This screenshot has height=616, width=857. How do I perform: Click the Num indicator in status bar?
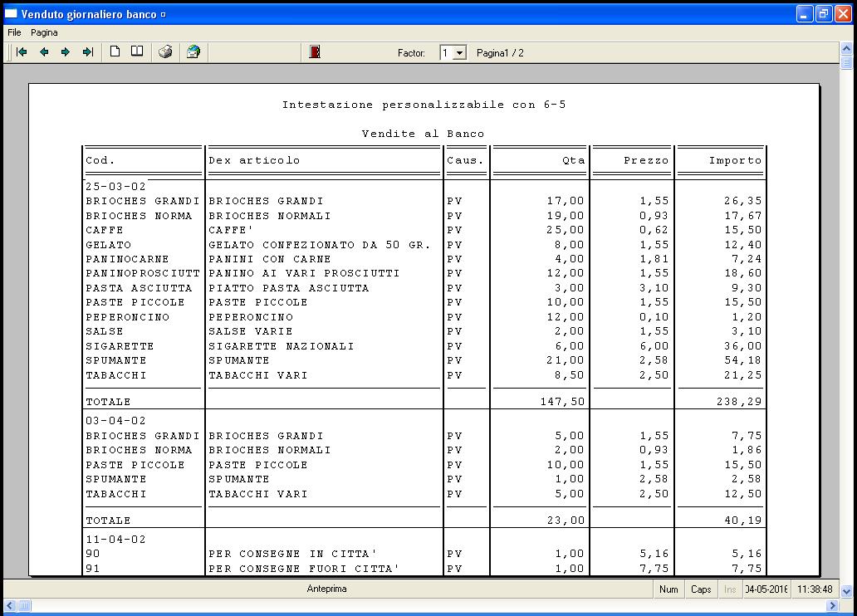[x=668, y=589]
